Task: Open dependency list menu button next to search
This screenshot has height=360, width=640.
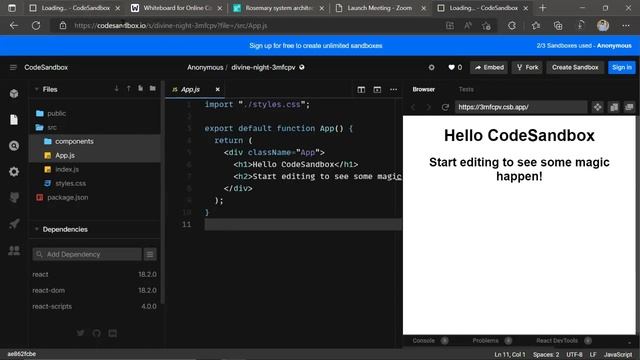Action: (x=150, y=254)
